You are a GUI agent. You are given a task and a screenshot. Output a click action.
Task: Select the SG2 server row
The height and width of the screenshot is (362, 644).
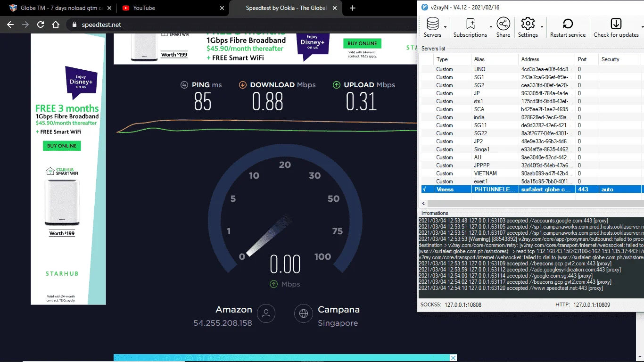tap(530, 85)
